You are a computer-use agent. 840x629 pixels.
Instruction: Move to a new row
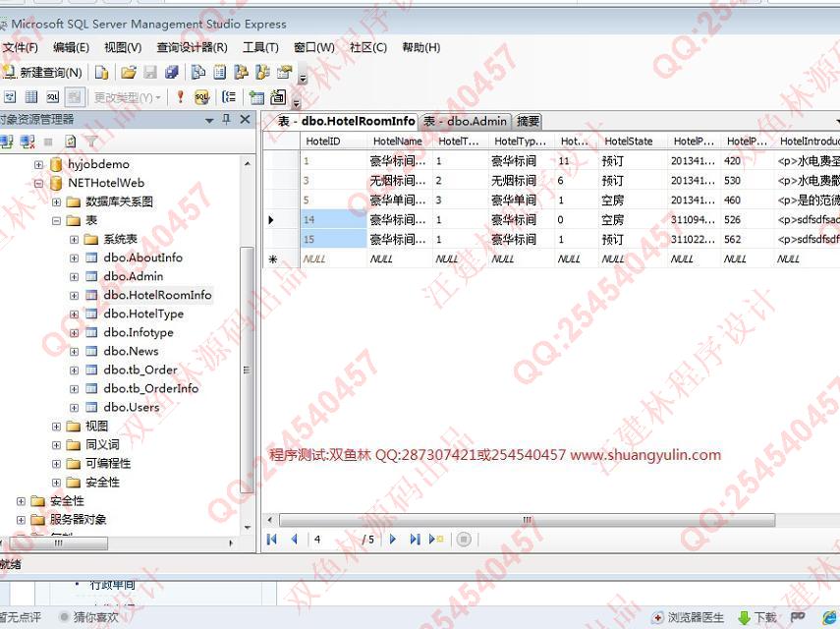pos(436,539)
